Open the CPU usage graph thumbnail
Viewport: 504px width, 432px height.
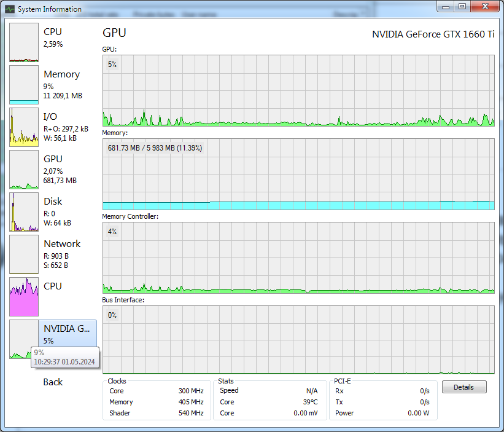click(x=24, y=42)
